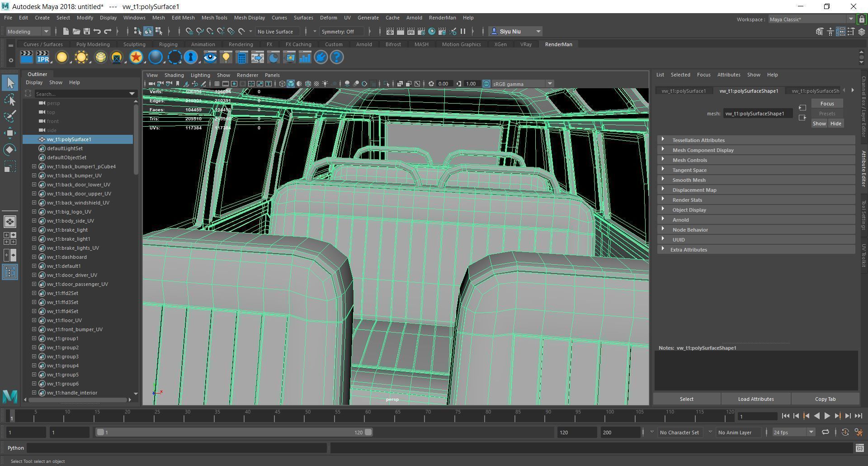Click Snap to grids icon

click(189, 31)
